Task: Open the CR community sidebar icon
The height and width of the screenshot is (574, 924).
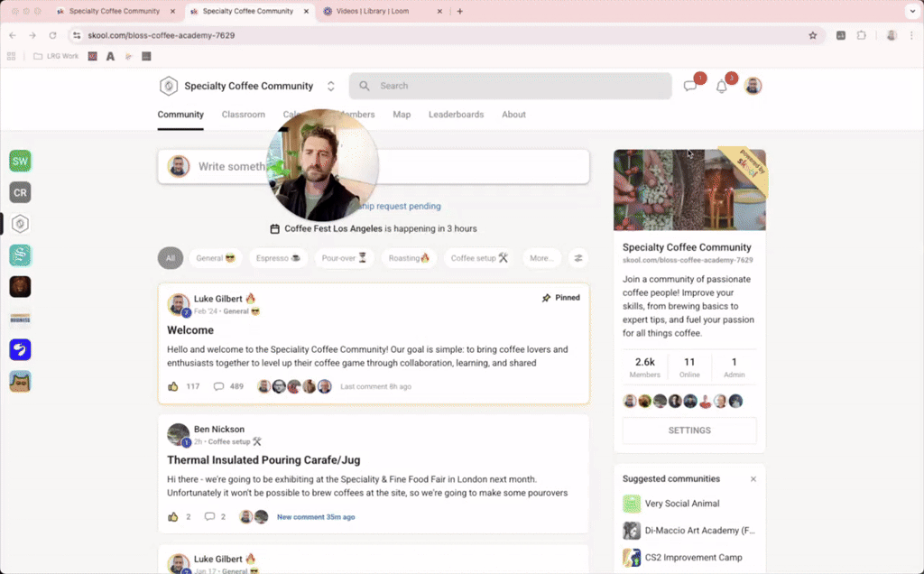Action: [x=20, y=193]
